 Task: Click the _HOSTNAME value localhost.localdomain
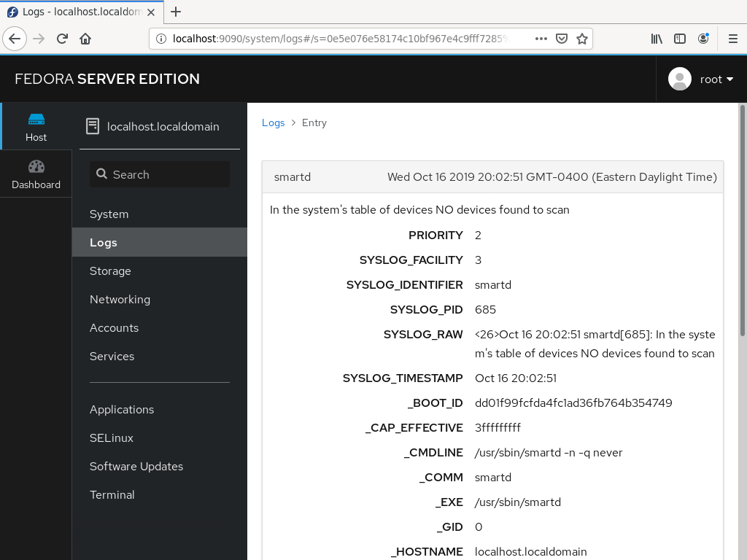coord(531,551)
